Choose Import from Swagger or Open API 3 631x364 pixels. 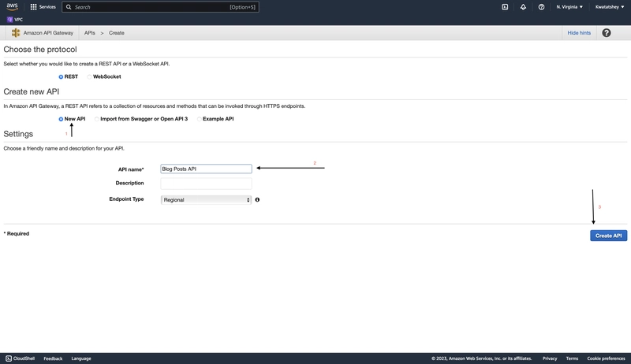[96, 119]
